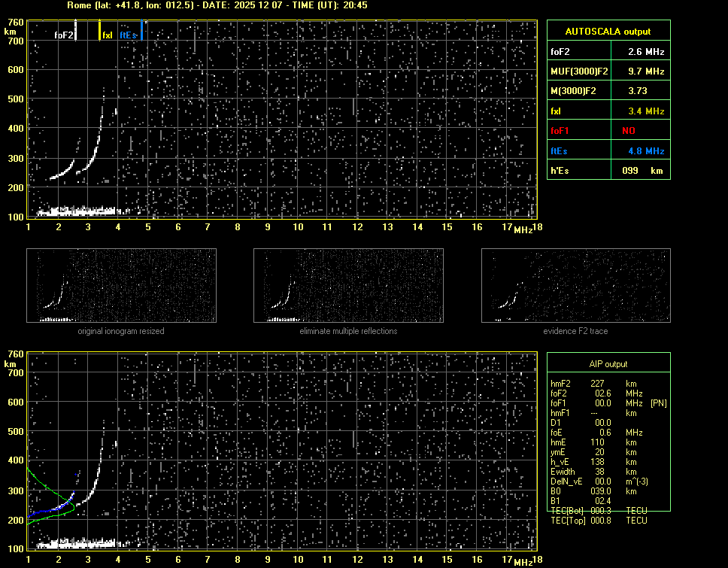The image size is (728, 568).
Task: Click the yellow fxI marker label
Action: [x=107, y=35]
